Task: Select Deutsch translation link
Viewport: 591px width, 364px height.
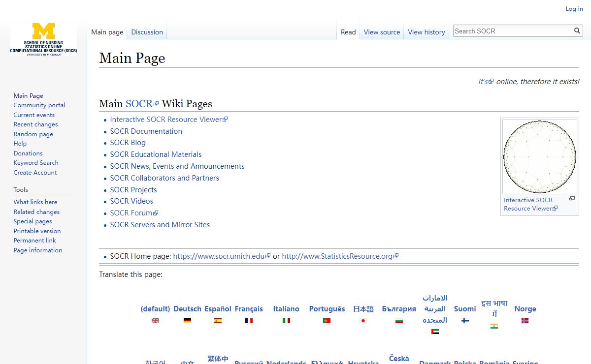Action: pyautogui.click(x=187, y=309)
